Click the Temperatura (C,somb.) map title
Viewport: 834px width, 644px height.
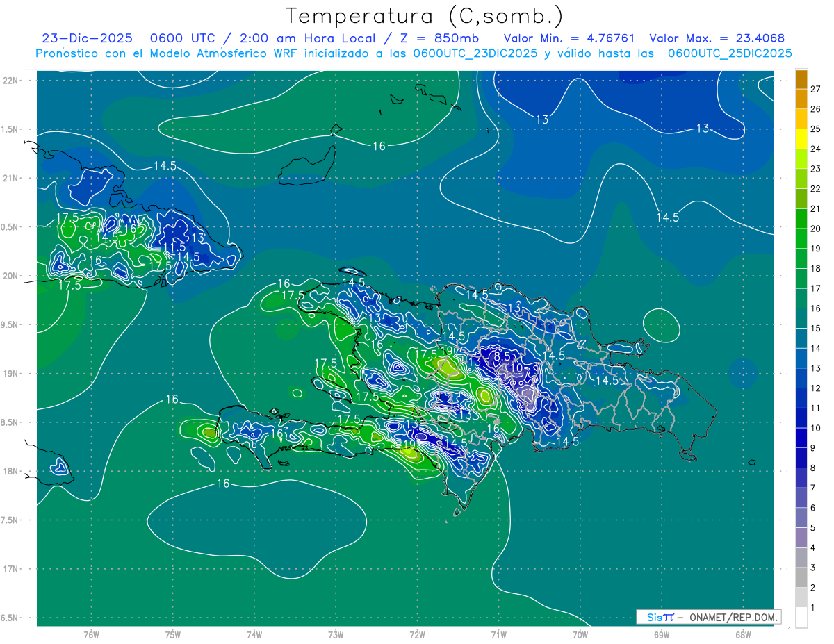(x=425, y=15)
